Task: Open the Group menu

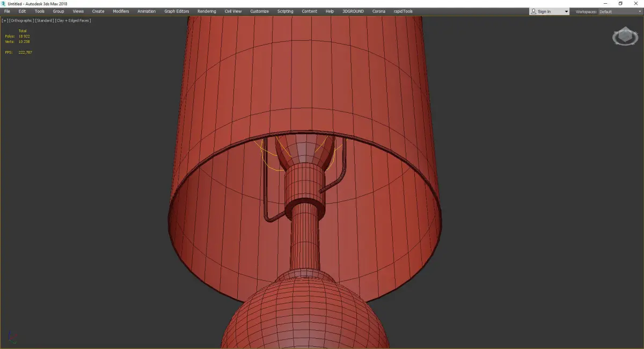Action: point(58,11)
